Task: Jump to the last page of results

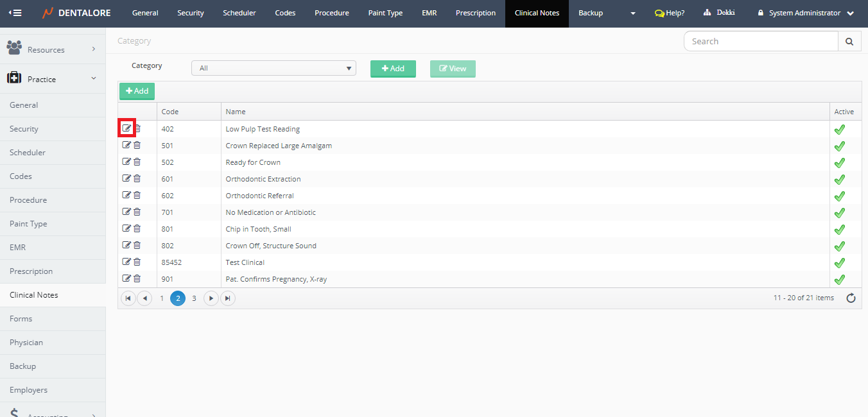Action: [227, 298]
